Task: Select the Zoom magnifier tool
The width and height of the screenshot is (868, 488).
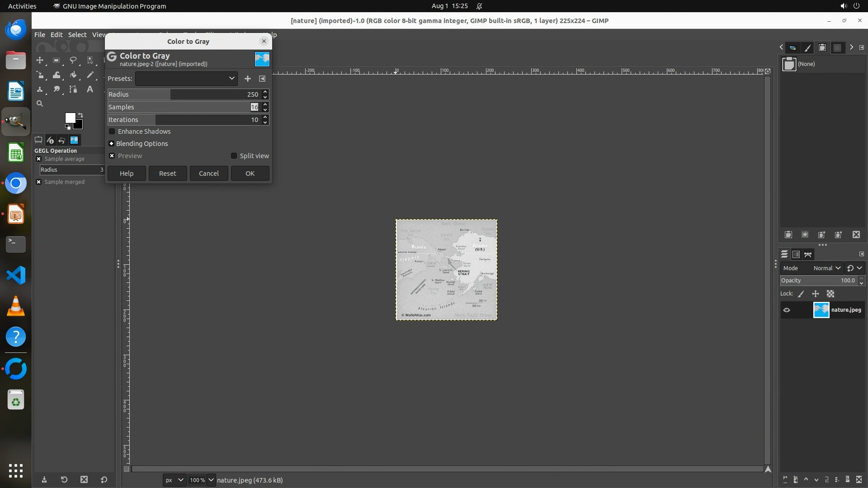Action: [x=40, y=104]
